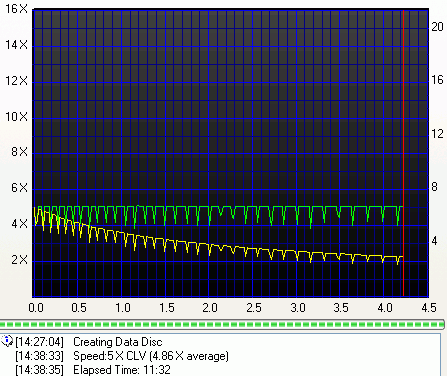Click the 2X label on the left axis
The height and width of the screenshot is (376, 447).
[20, 260]
